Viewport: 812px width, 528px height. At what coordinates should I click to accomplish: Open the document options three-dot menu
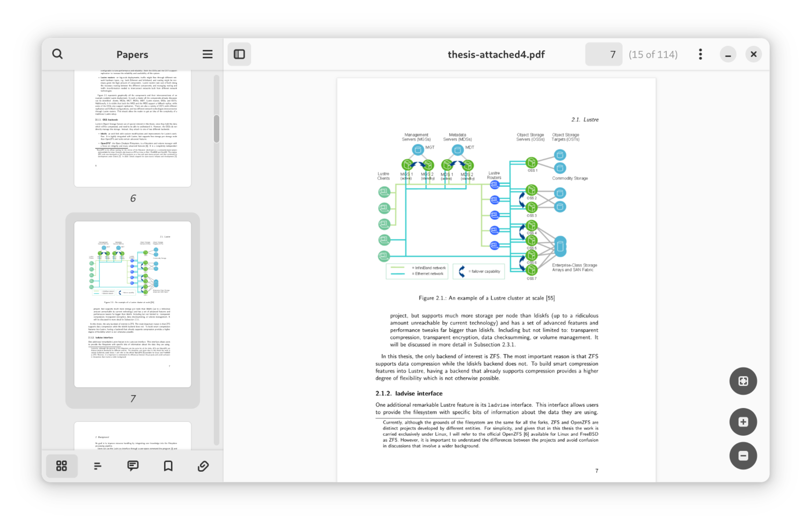coord(700,54)
